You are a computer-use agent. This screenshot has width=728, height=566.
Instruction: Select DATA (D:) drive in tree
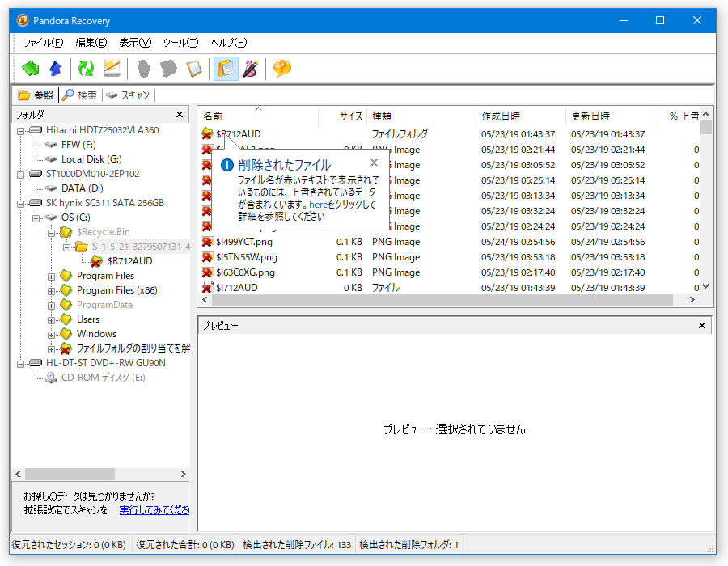[x=83, y=188]
